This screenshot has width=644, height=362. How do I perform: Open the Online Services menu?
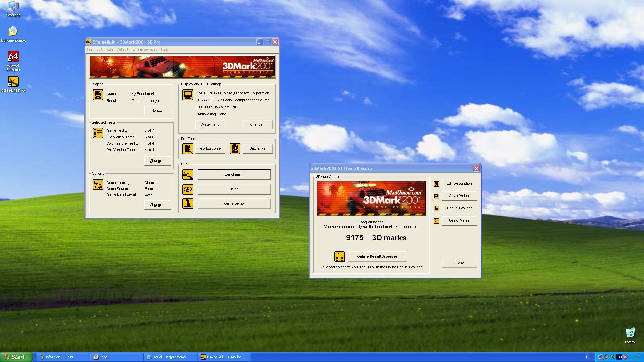145,49
